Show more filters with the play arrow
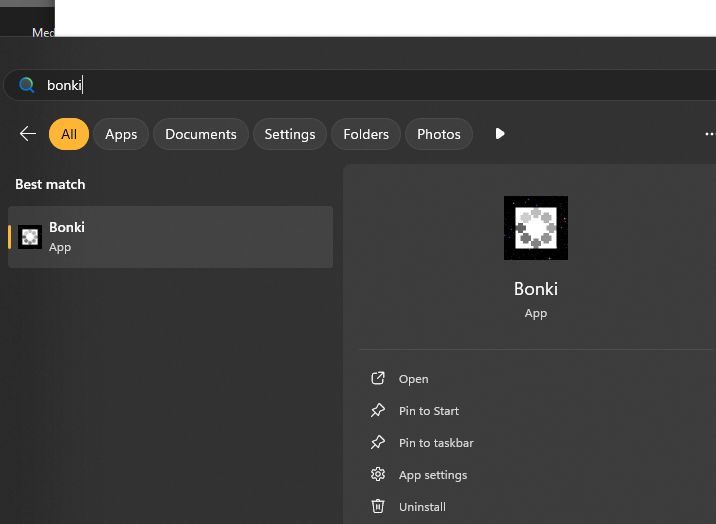The image size is (716, 524). pos(500,134)
